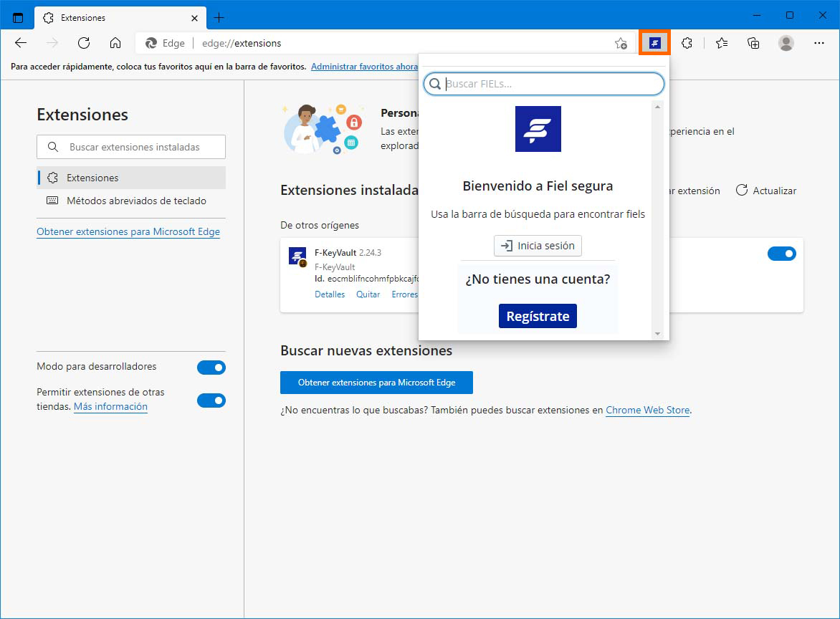Click the Edge logo in the address bar

pyautogui.click(x=152, y=43)
